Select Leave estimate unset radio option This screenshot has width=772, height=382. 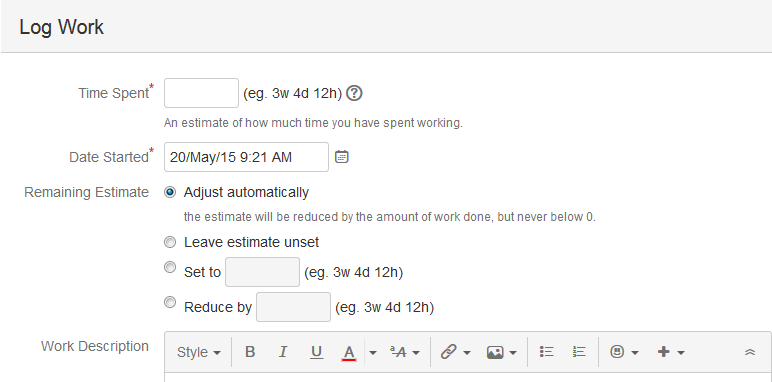tap(169, 242)
